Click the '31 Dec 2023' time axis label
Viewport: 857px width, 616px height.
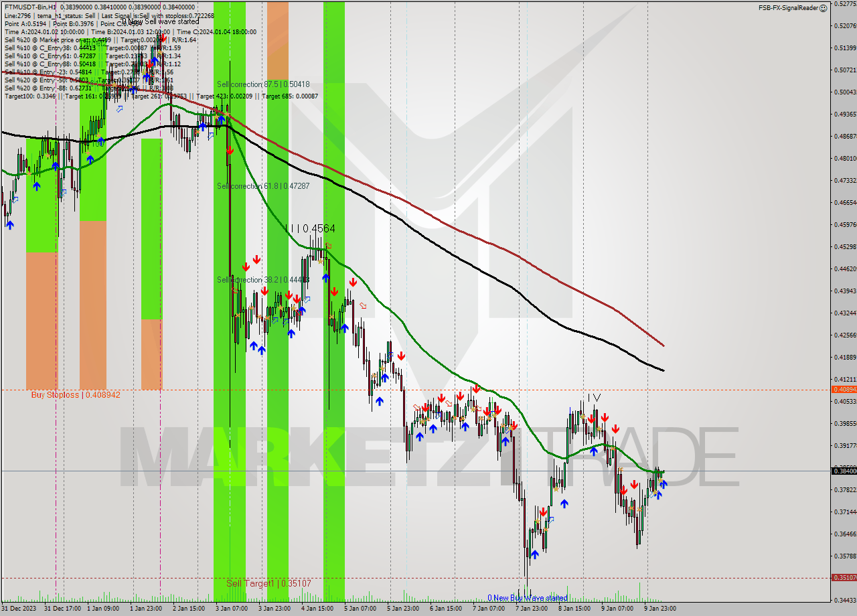19,609
